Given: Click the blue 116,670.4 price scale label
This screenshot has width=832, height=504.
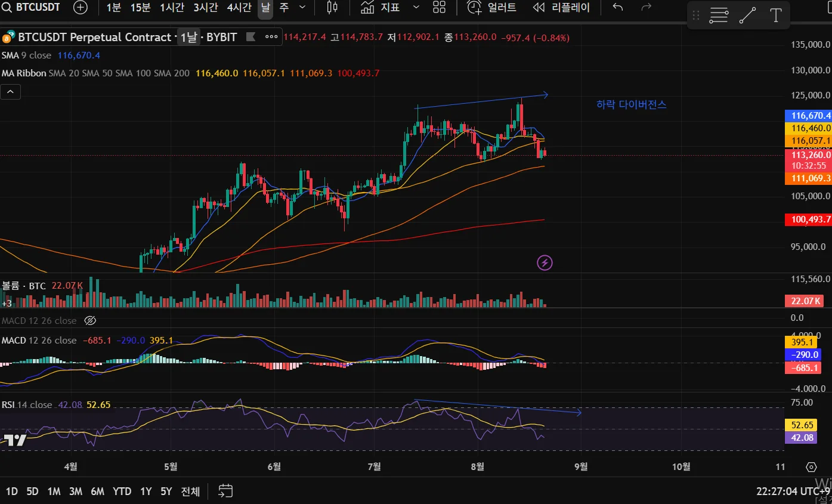Looking at the screenshot, I should [x=808, y=115].
